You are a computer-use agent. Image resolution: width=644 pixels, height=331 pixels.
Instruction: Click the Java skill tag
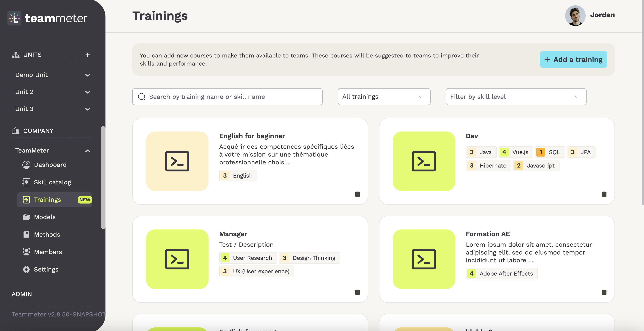coord(481,152)
